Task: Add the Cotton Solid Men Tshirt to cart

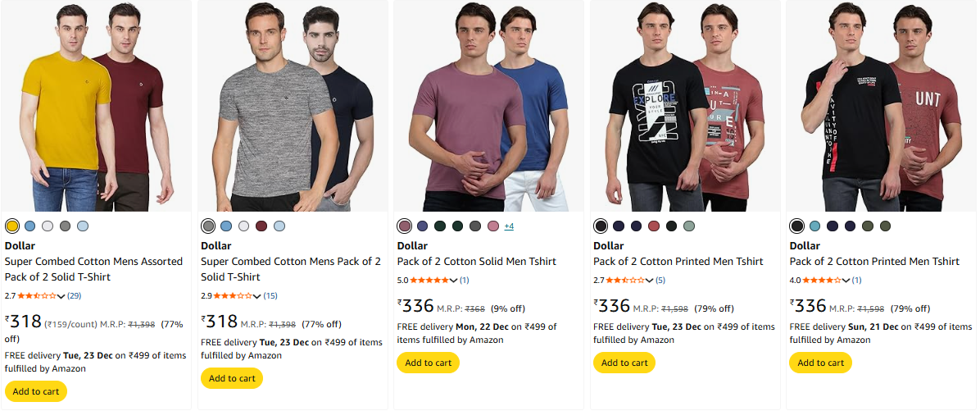Action: (428, 363)
